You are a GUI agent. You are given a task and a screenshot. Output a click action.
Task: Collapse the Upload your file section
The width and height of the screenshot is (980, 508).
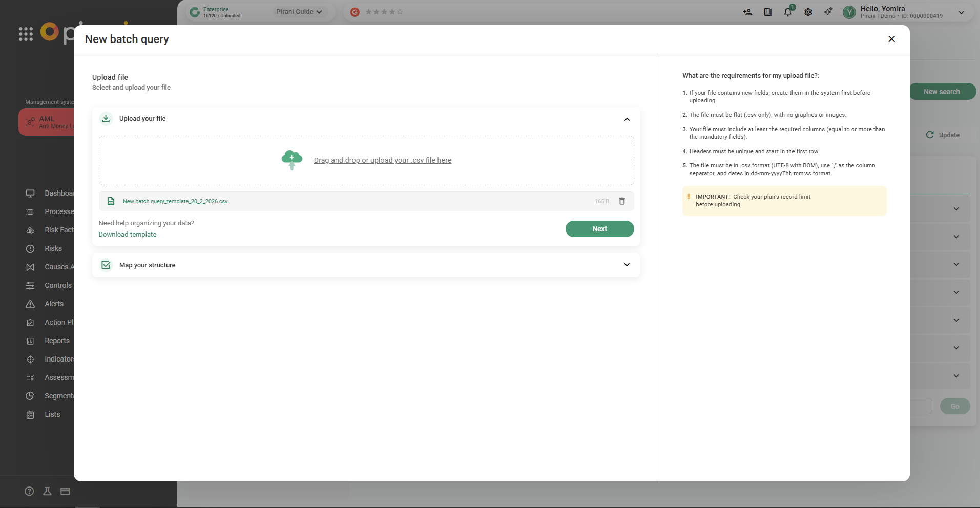click(627, 119)
